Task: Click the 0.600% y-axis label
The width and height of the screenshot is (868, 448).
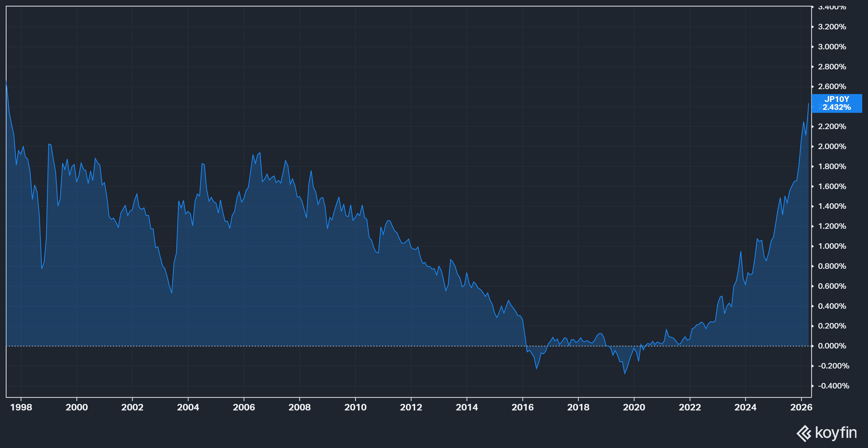Action: (x=832, y=286)
